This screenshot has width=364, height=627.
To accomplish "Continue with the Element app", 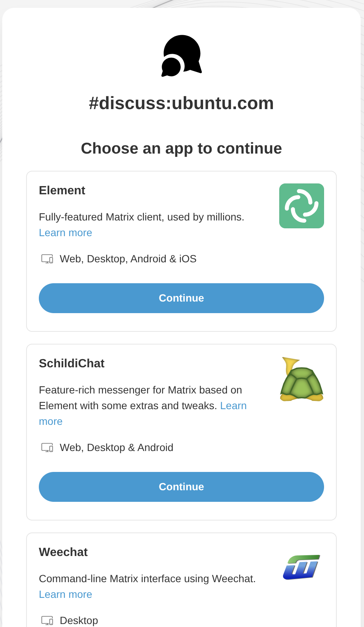I will (x=181, y=298).
